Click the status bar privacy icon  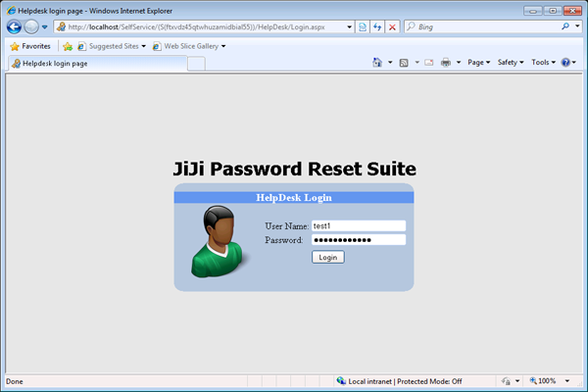506,381
